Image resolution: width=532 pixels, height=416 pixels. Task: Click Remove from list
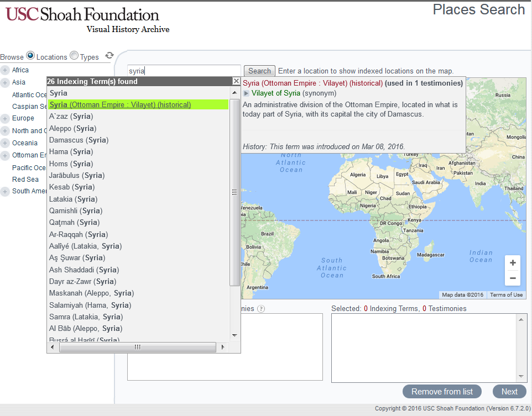(x=442, y=391)
